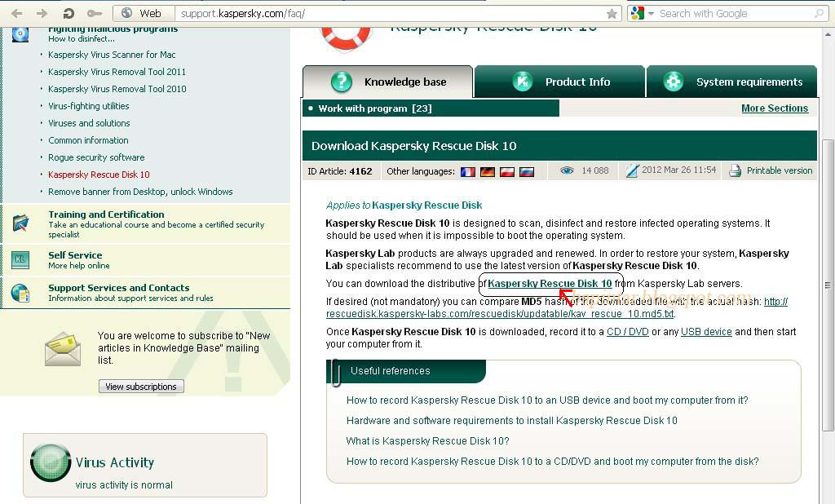Select the French flag language icon
The height and width of the screenshot is (504, 835).
468,171
